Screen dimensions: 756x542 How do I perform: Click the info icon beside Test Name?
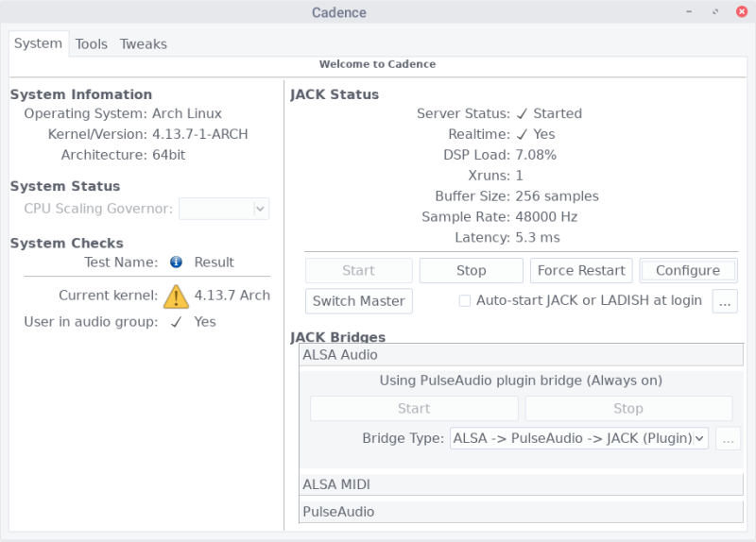coord(176,263)
